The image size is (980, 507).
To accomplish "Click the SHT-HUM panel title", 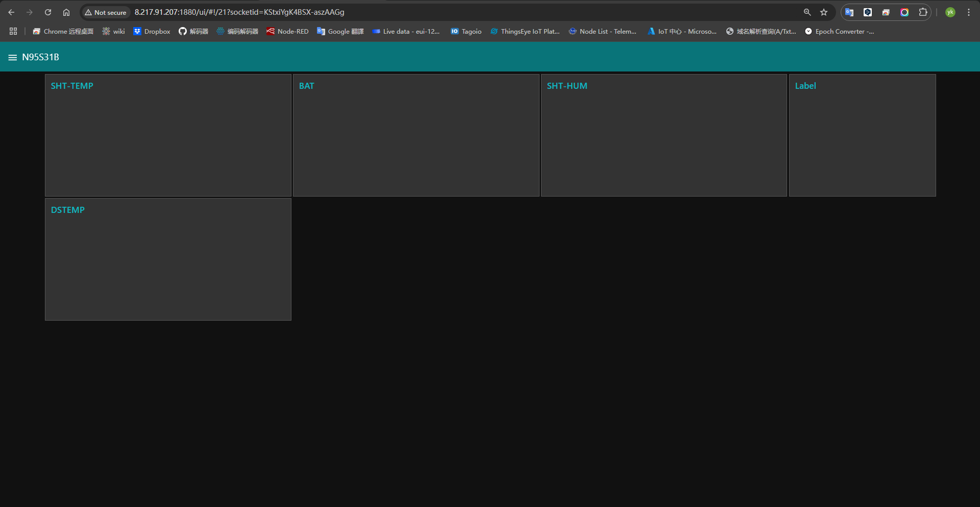I will (567, 86).
